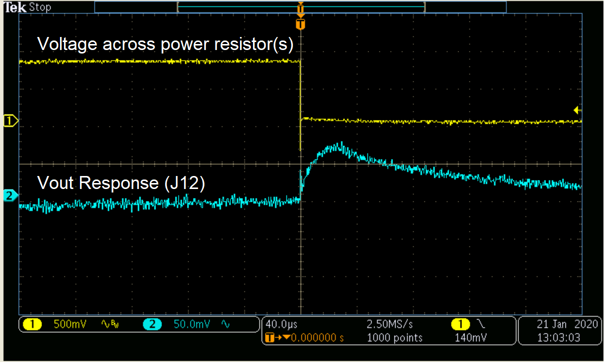Adjust the yellow trigger level arrow on right edge

[x=577, y=111]
